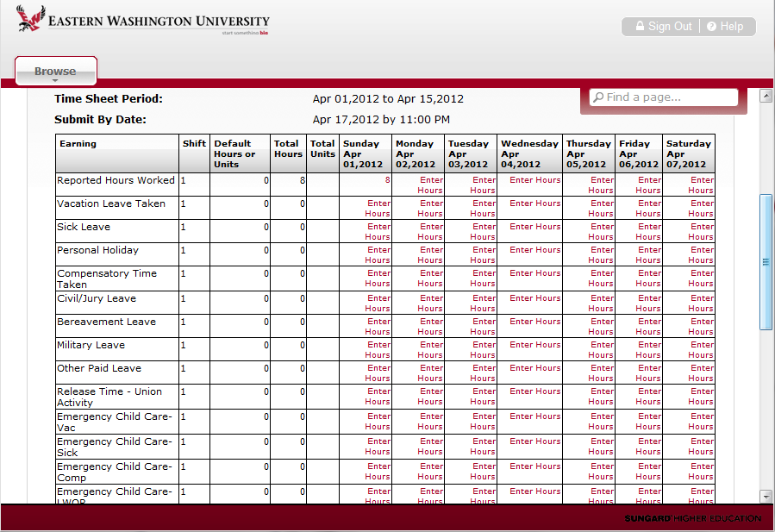Click Enter Hours for Reported Hours Worked on Monday
This screenshot has height=532, width=775.
pyautogui.click(x=430, y=185)
